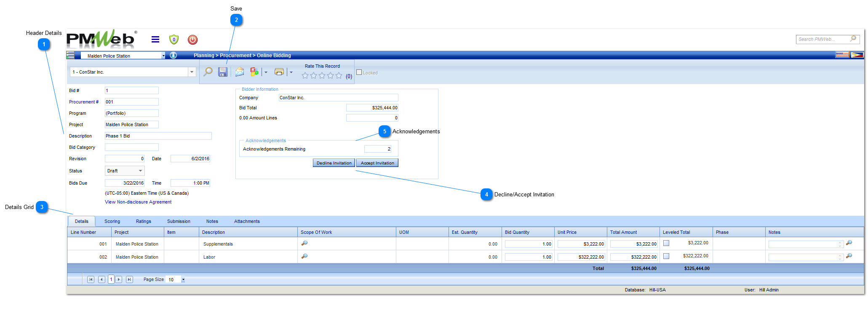Click page number 1 in pager

click(x=111, y=279)
